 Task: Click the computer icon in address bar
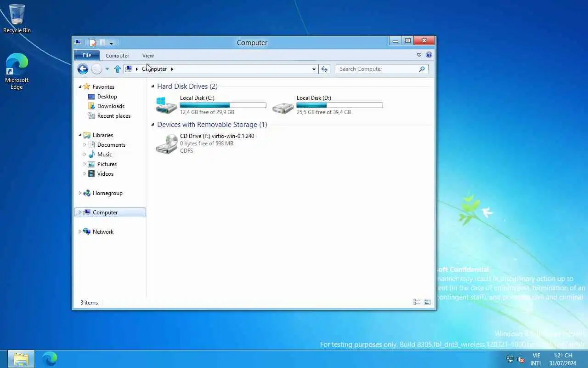click(x=129, y=69)
